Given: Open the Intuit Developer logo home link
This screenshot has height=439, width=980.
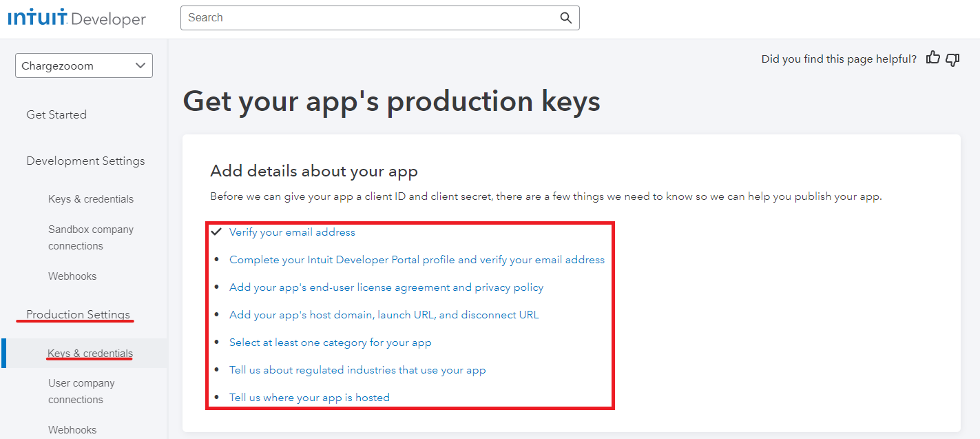Looking at the screenshot, I should click(x=77, y=19).
